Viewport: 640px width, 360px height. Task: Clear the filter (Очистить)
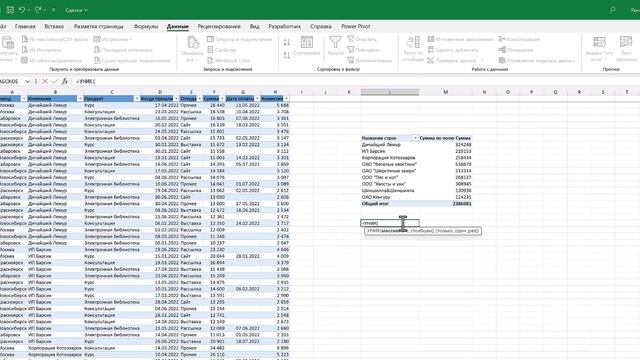tap(362, 39)
